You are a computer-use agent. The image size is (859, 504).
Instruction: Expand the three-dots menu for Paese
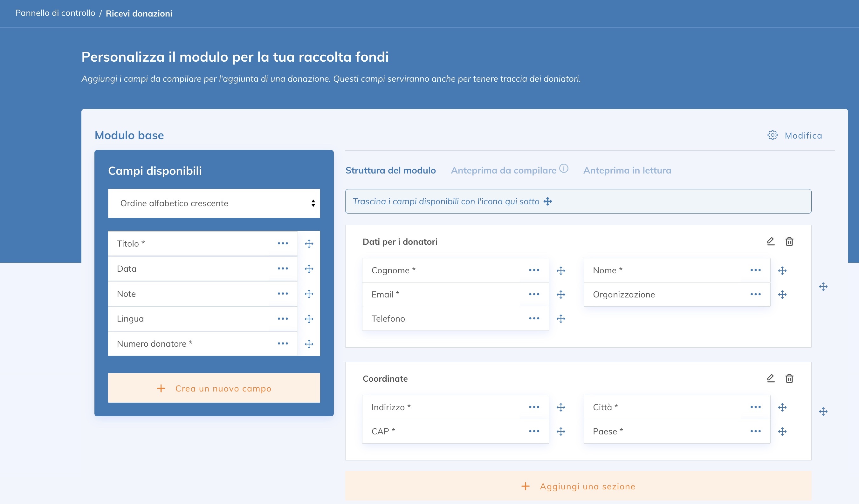(x=755, y=432)
